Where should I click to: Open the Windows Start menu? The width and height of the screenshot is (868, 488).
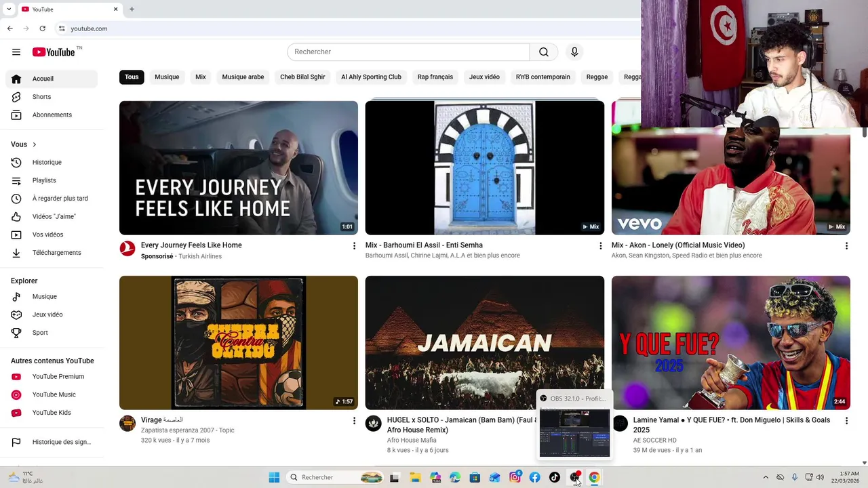(x=274, y=478)
